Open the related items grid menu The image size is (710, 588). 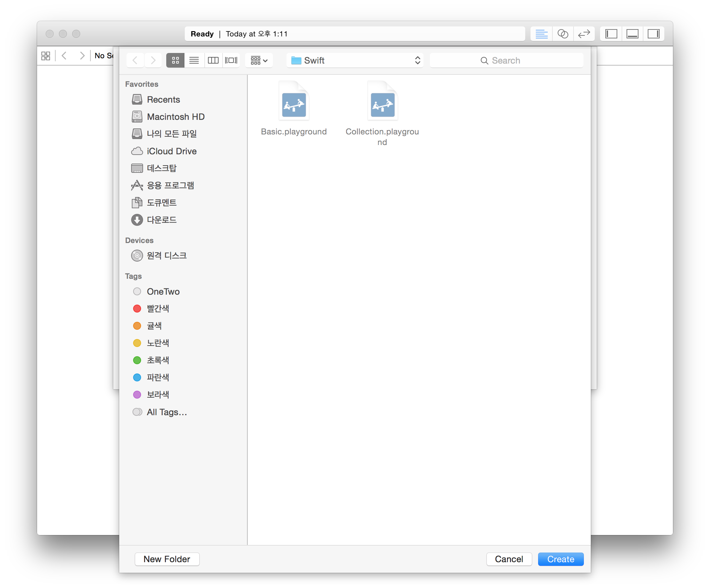[46, 56]
